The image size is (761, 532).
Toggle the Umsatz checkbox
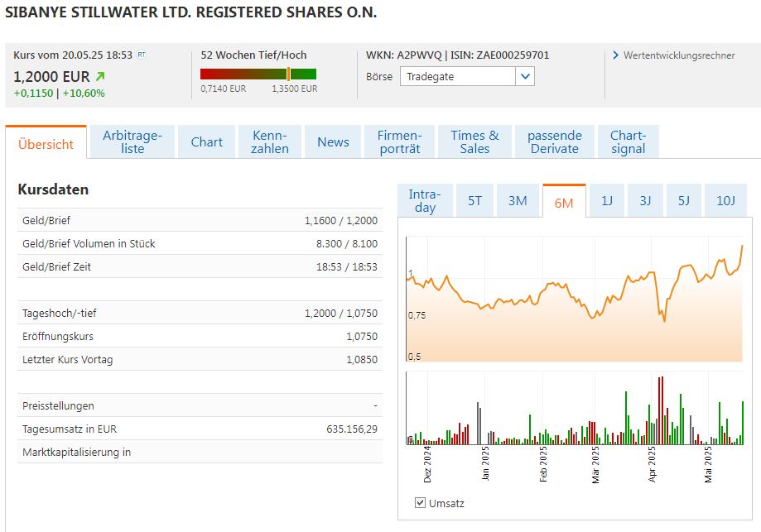point(420,503)
